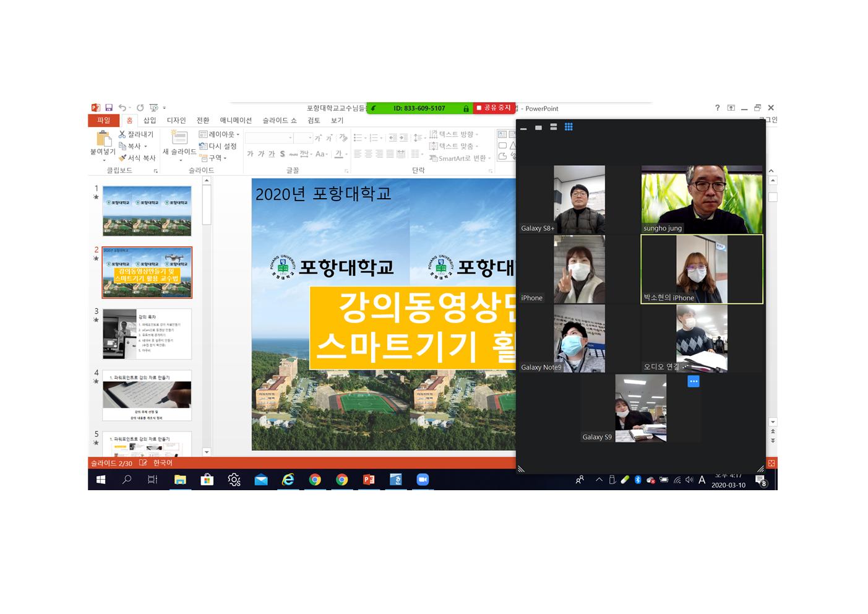Switch Zoom panel to single active speaker view

pos(538,128)
